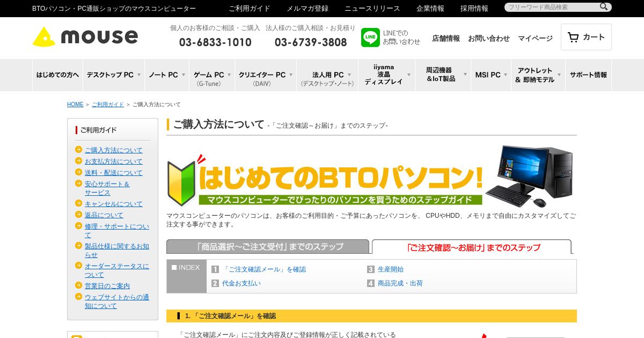644x338 pixels.
Task: Click corporate phone number 03-6739-3808
Action: [x=311, y=42]
